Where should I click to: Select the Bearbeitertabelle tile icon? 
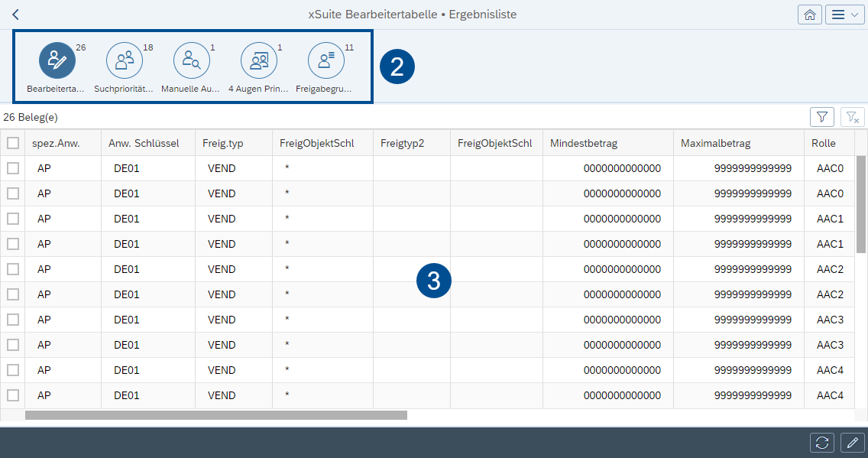click(57, 60)
